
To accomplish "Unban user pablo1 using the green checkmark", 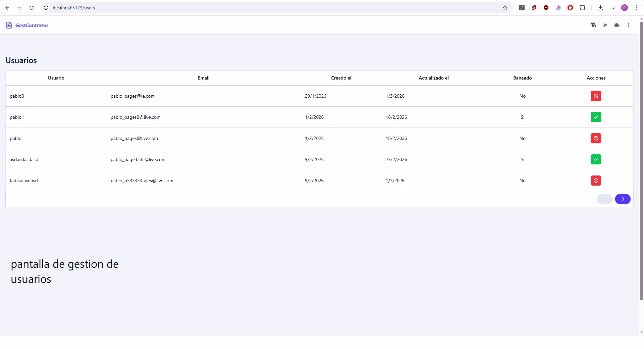I will pyautogui.click(x=596, y=117).
